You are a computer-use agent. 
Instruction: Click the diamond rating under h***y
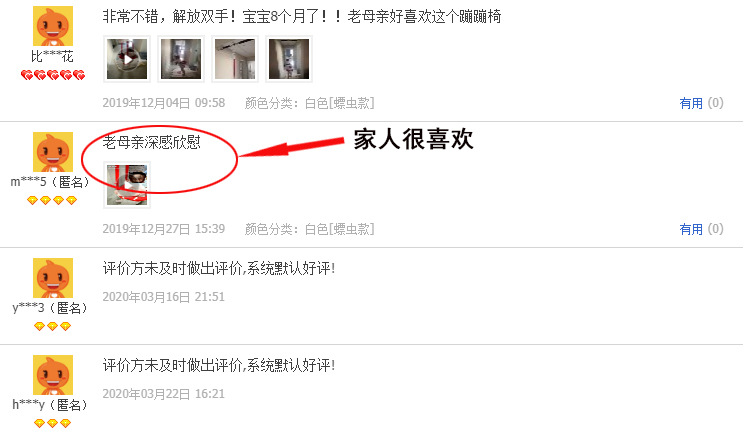tap(53, 423)
